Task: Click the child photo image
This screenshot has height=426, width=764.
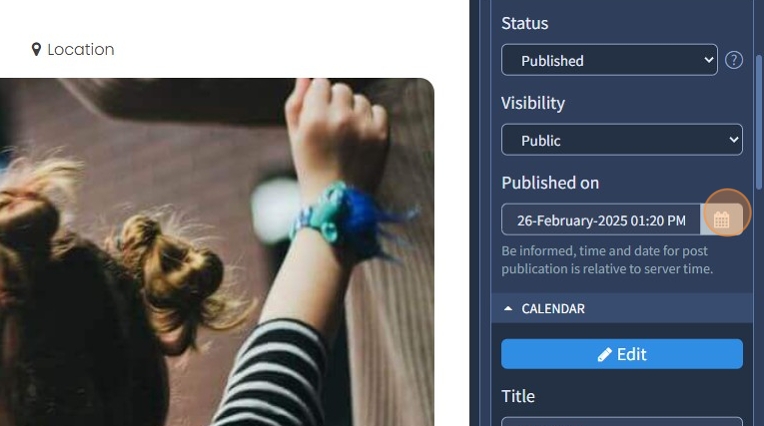Action: 217,252
